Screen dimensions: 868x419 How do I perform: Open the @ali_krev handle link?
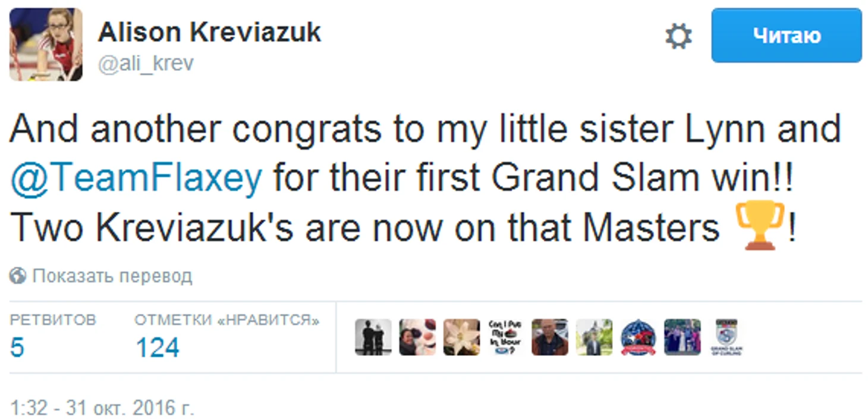146,64
